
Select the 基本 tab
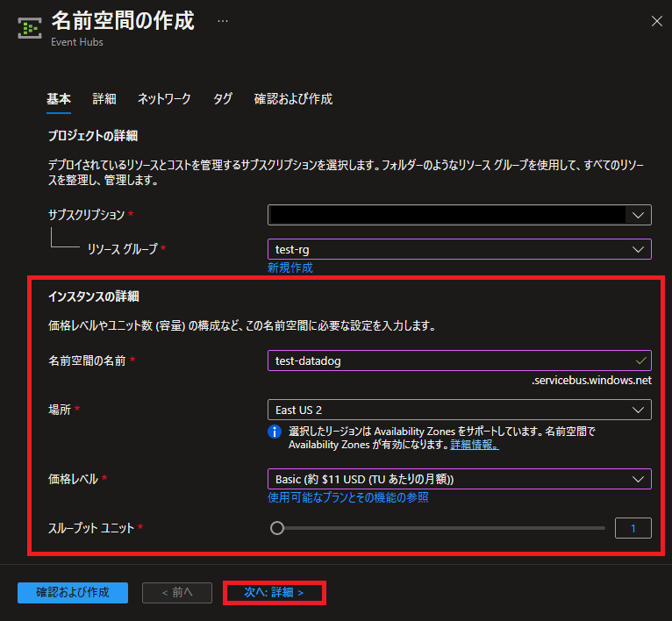pos(59,99)
